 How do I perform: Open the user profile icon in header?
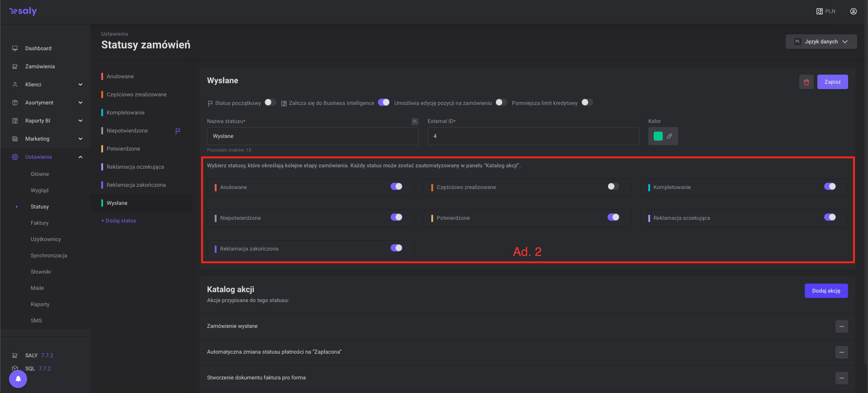pos(853,11)
